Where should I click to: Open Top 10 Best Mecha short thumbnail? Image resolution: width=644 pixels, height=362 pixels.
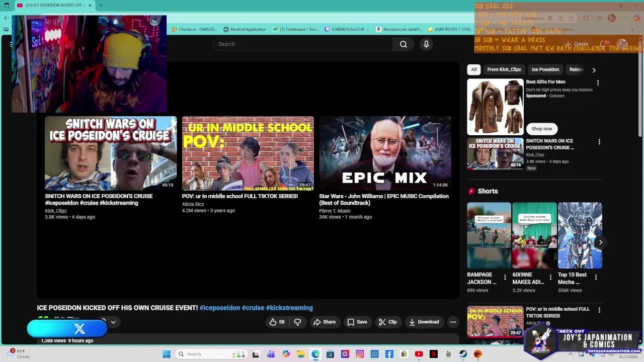(x=580, y=235)
